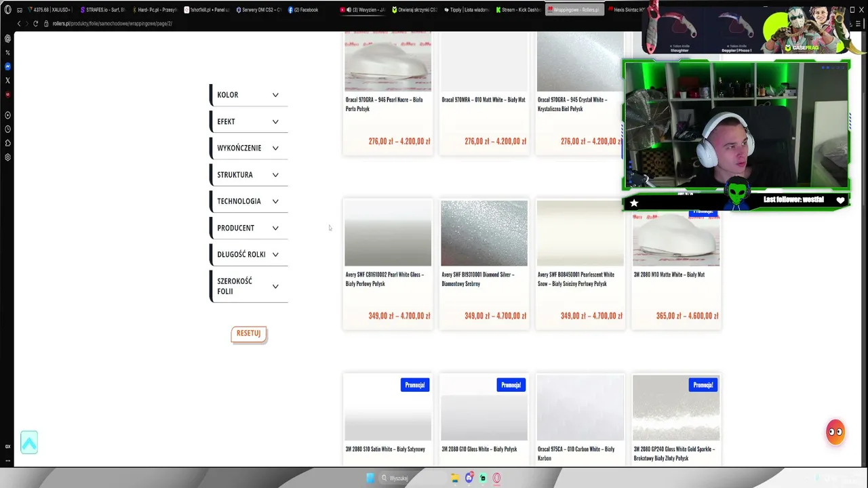This screenshot has height=488, width=868.
Task: Open 3M 2080 G10 Gloss White product link
Action: (x=479, y=449)
